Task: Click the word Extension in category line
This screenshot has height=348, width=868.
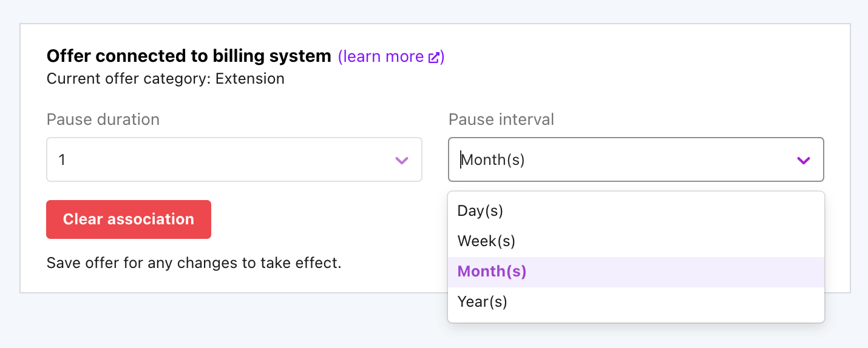Action: (249, 79)
